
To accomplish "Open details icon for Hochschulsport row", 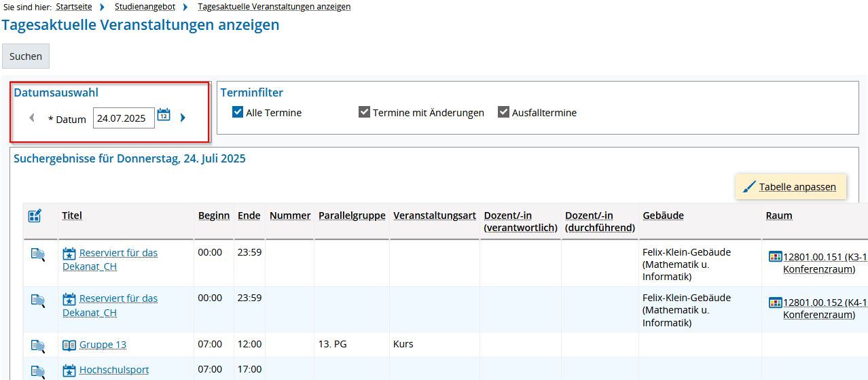I will (38, 371).
